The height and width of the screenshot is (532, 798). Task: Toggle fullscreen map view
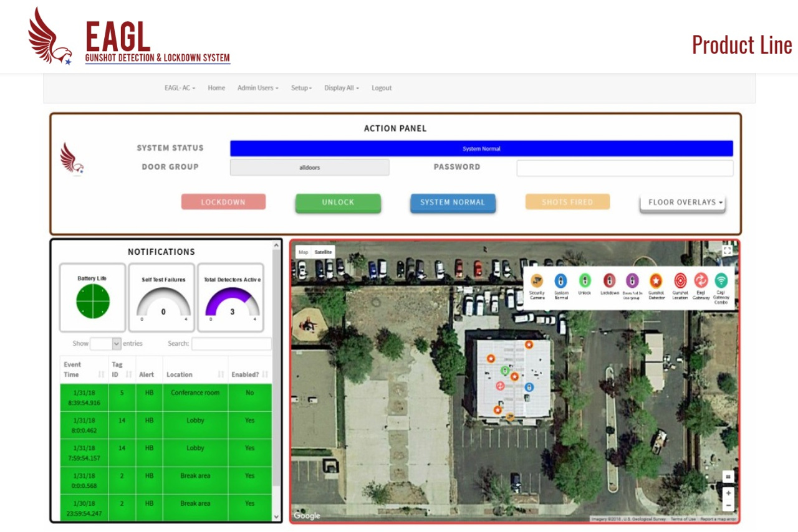(727, 250)
